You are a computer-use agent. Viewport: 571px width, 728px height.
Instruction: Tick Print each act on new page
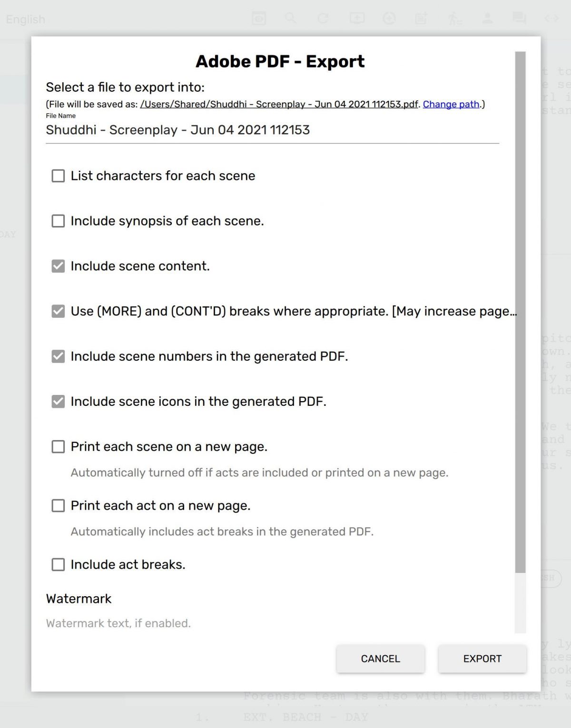pos(58,506)
